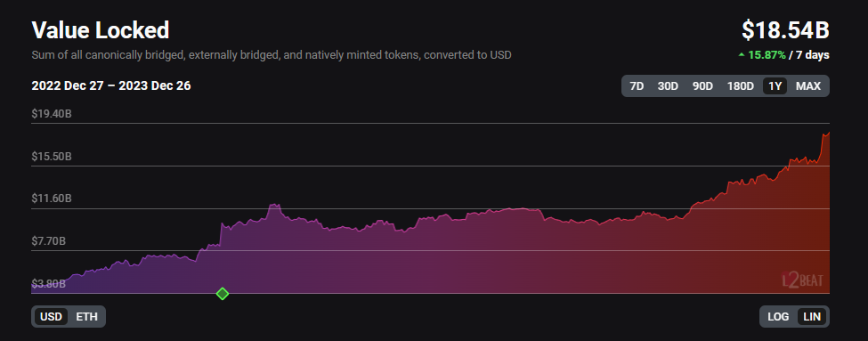
Task: Click the $15.50B axis label
Action: (x=52, y=157)
